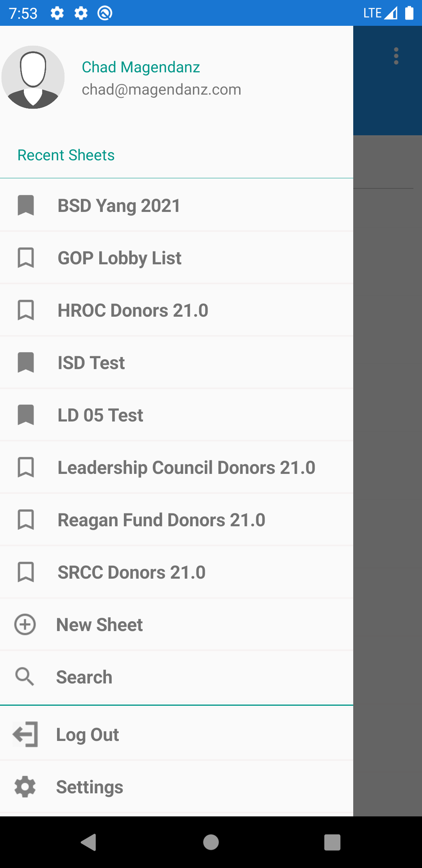Click the bookmark icon beside ISD Test
422x868 pixels.
click(x=26, y=362)
